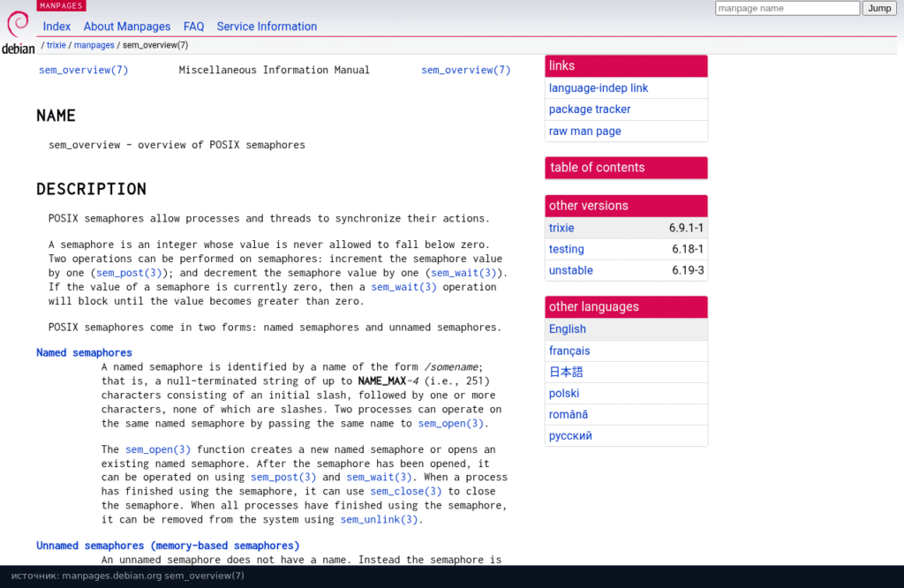904x588 pixels.
Task: Click the NAME section heading
Action: pos(56,116)
